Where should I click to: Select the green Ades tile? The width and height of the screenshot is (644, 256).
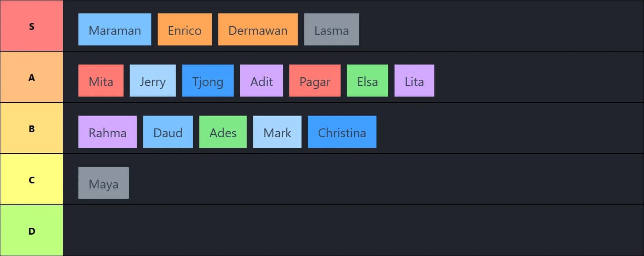pyautogui.click(x=223, y=132)
